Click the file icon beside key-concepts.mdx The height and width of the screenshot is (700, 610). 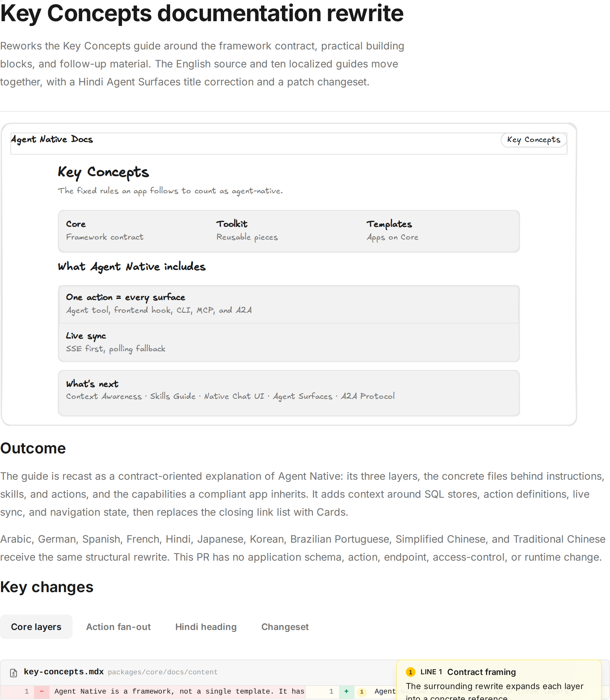(13, 673)
